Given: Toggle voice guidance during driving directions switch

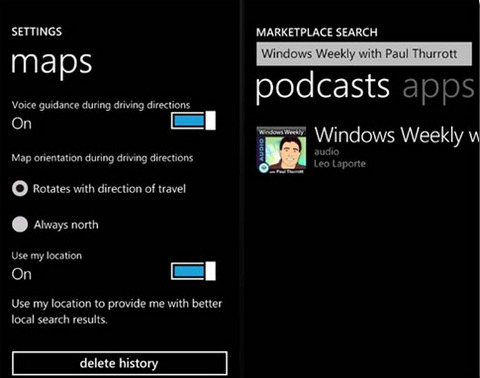Looking at the screenshot, I should pyautogui.click(x=193, y=121).
